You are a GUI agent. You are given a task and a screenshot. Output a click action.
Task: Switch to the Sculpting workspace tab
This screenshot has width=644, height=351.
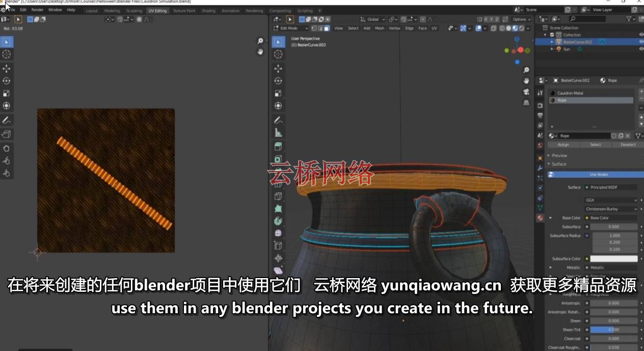coord(134,10)
